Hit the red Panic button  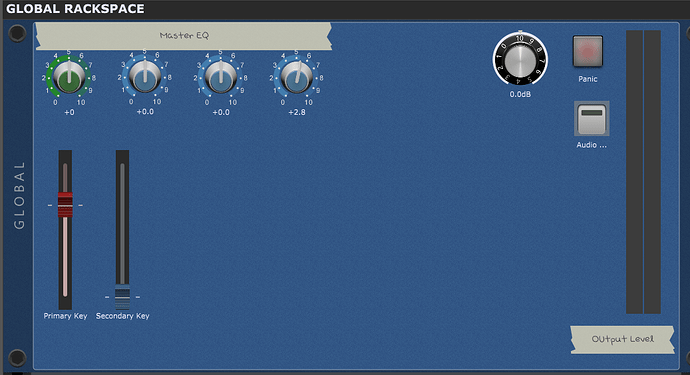point(587,51)
